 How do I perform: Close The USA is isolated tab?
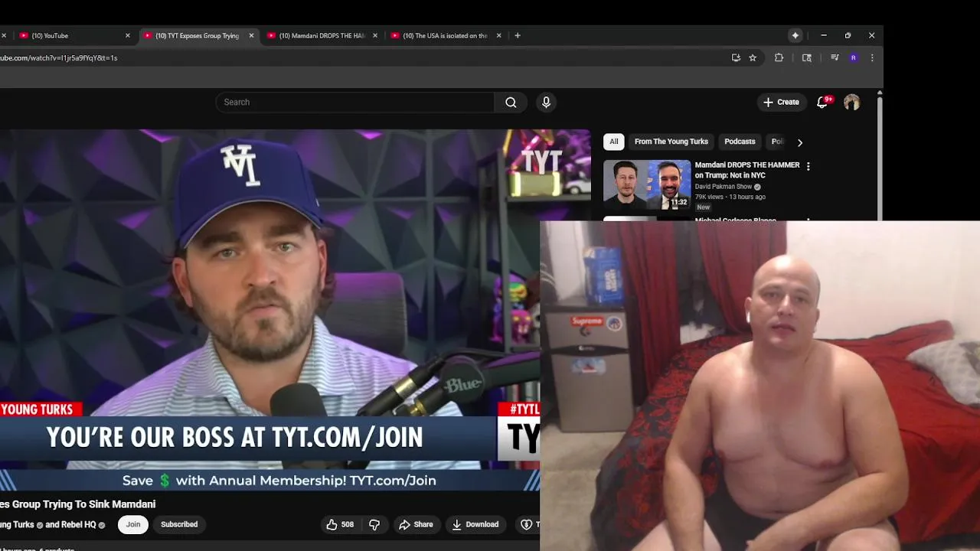click(x=499, y=35)
